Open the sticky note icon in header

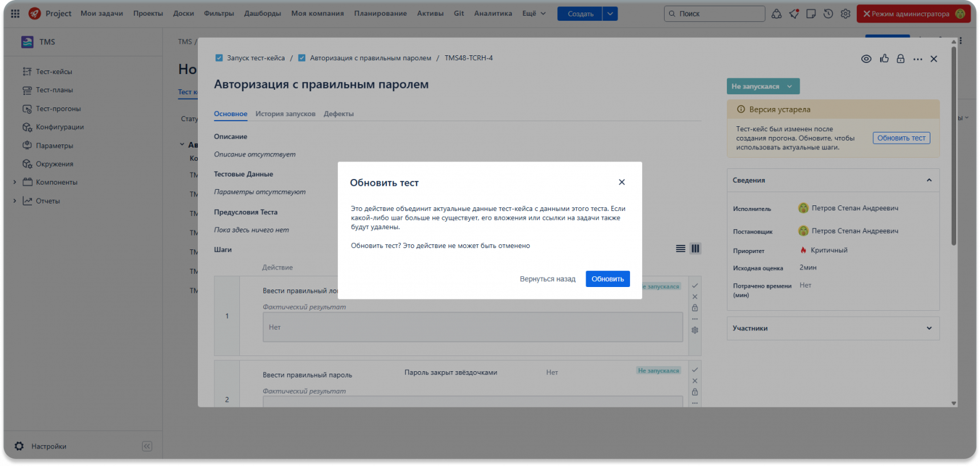pos(812,13)
